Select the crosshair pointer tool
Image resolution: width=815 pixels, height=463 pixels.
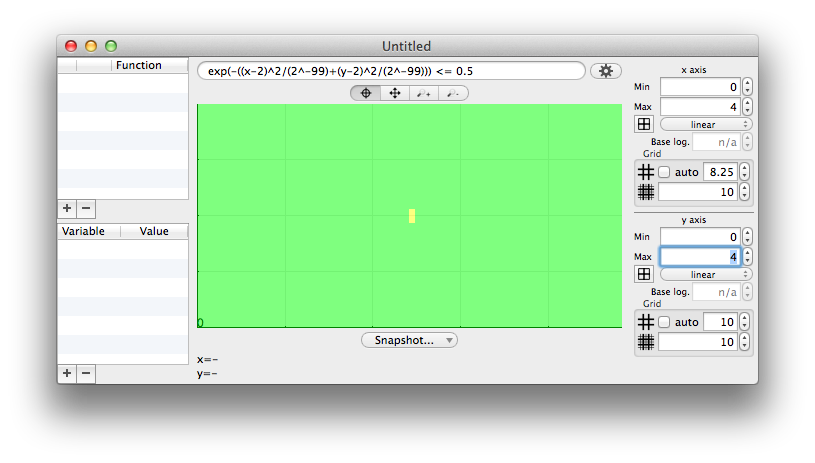pos(365,93)
